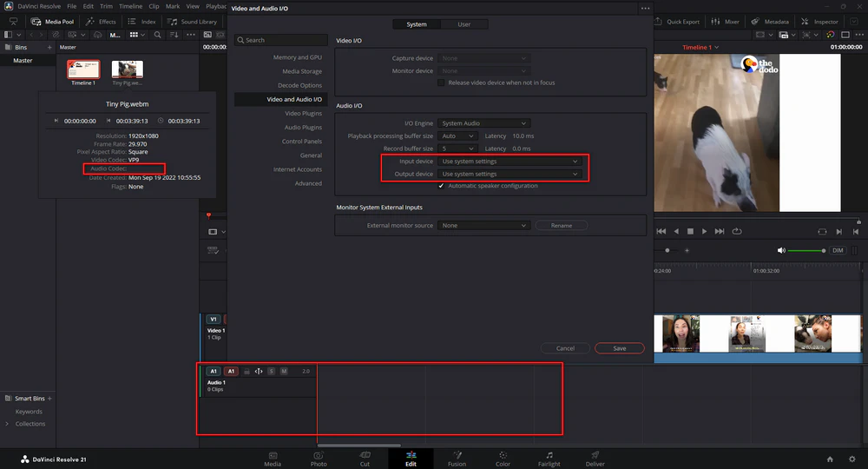
Task: Open the Inspector panel
Action: point(819,22)
